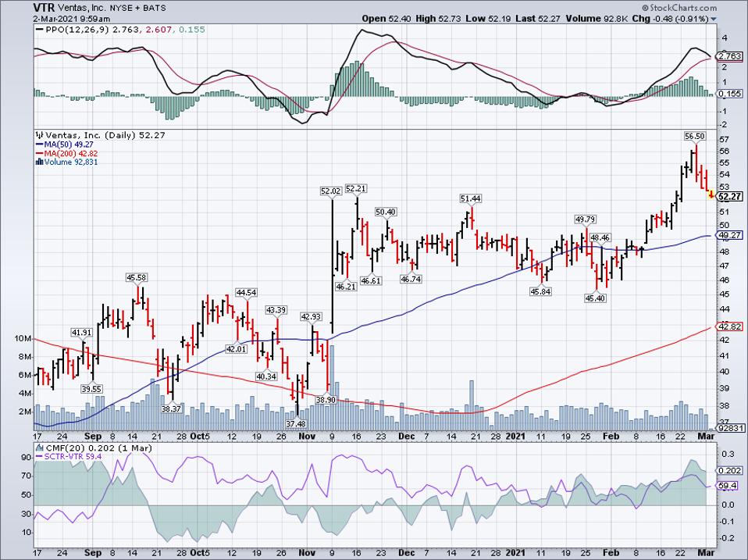Click the CMF(20) 0.202 (1 Mar) label
Viewport: 748px width, 560px height.
[98, 448]
